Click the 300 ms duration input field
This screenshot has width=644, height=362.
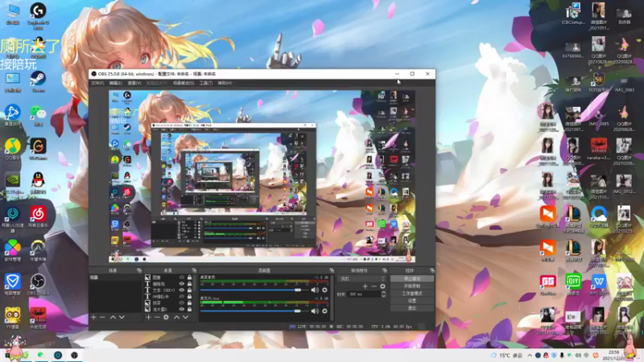point(364,294)
